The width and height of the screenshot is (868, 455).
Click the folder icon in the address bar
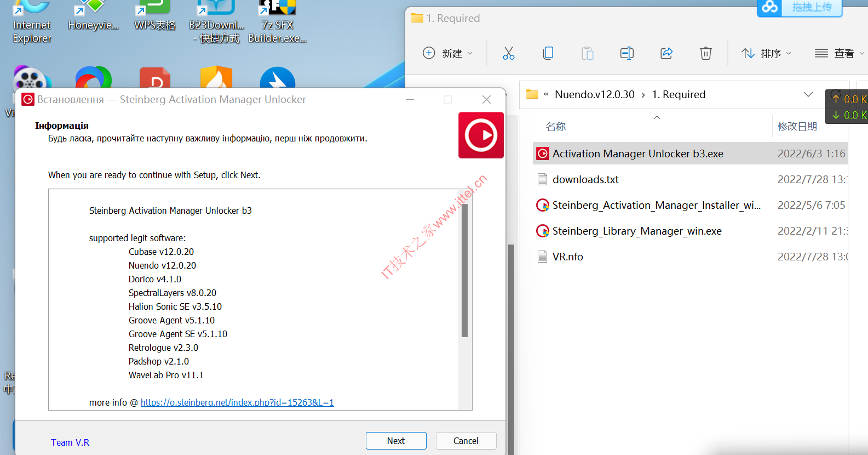click(532, 94)
